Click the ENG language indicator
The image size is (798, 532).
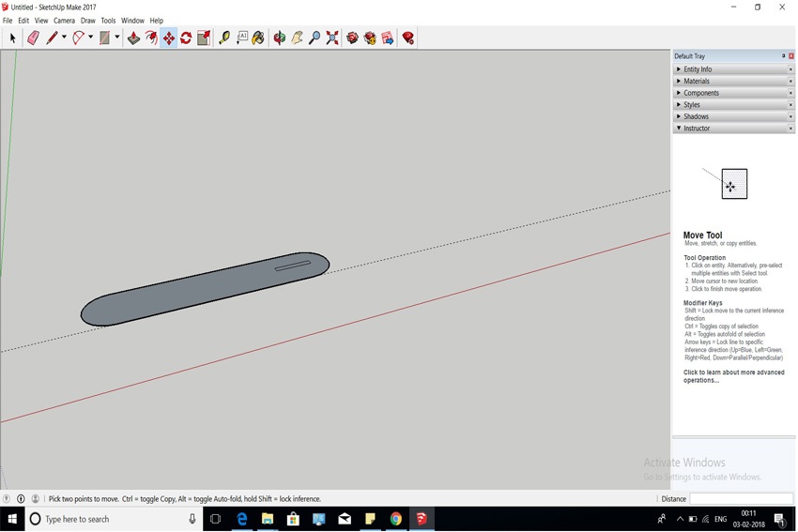click(x=720, y=519)
